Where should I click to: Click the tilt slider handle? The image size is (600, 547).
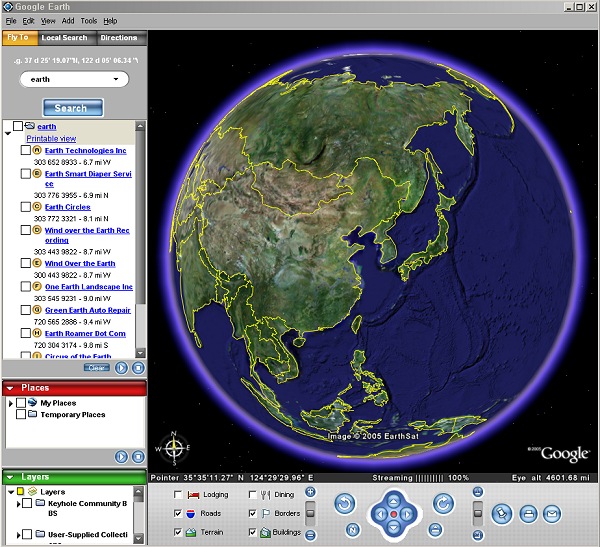477,514
